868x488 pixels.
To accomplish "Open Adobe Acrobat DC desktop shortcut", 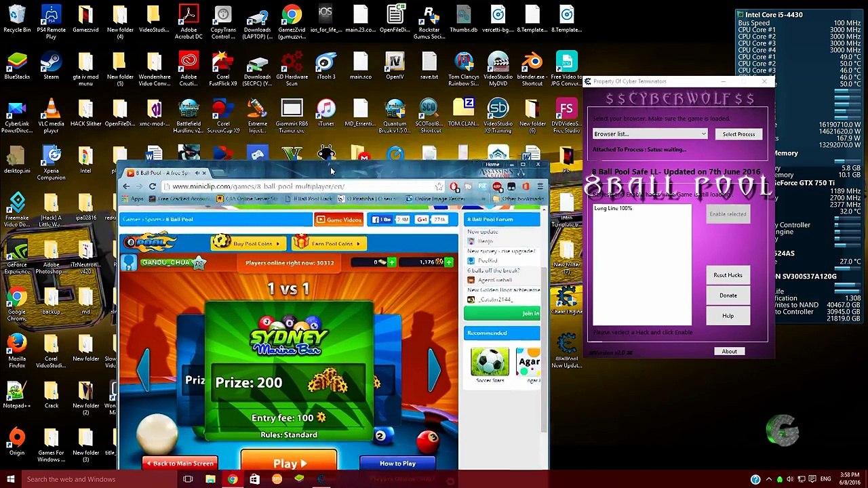I will (189, 22).
